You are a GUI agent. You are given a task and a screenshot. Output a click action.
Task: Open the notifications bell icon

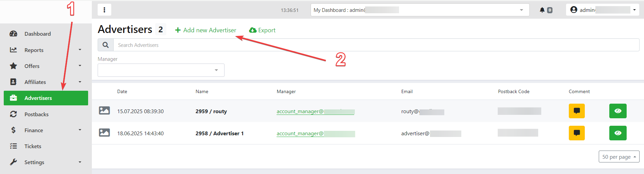tap(542, 10)
